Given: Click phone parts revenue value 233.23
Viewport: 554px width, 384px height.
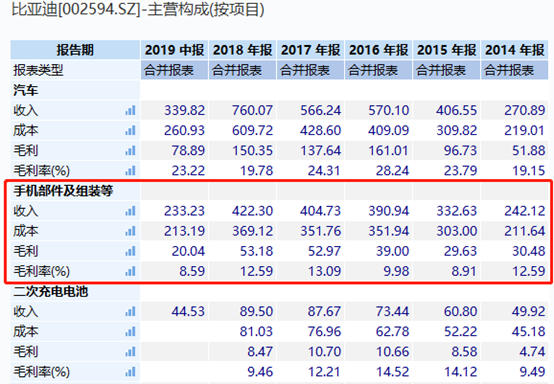Looking at the screenshot, I should point(184,211).
